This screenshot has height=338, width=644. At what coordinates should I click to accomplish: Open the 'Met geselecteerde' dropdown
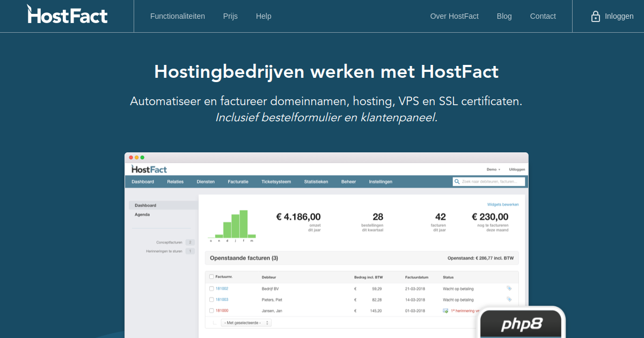(246, 322)
